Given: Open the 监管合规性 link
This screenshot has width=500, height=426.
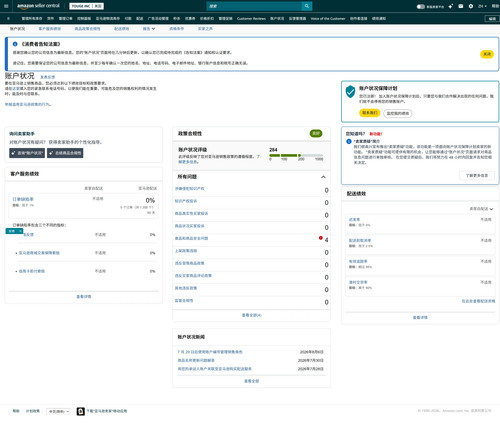Looking at the screenshot, I should [x=184, y=300].
